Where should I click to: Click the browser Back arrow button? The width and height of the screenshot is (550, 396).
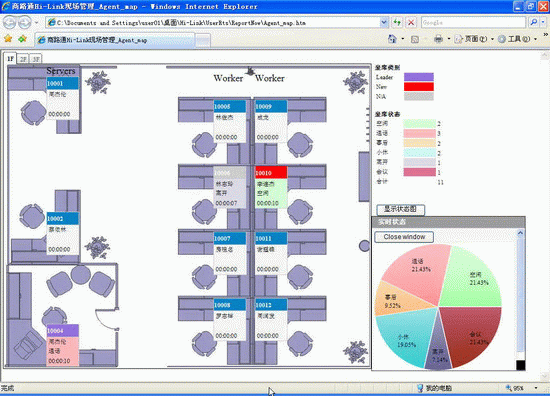(9, 23)
